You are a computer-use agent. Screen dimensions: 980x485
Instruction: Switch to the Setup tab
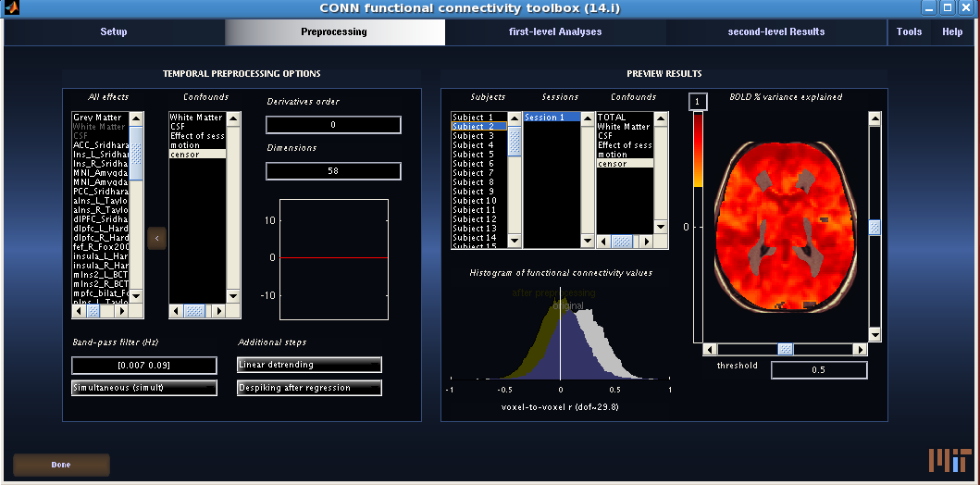(114, 31)
